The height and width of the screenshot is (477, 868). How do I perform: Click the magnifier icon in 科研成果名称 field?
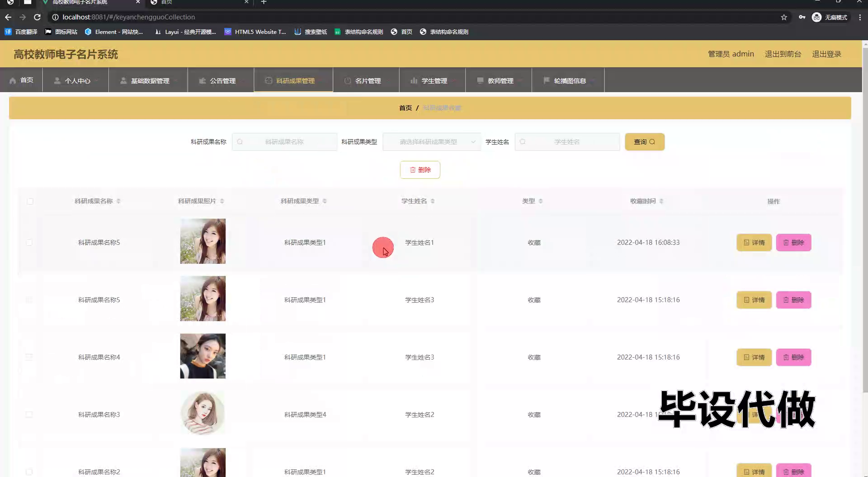(x=240, y=142)
